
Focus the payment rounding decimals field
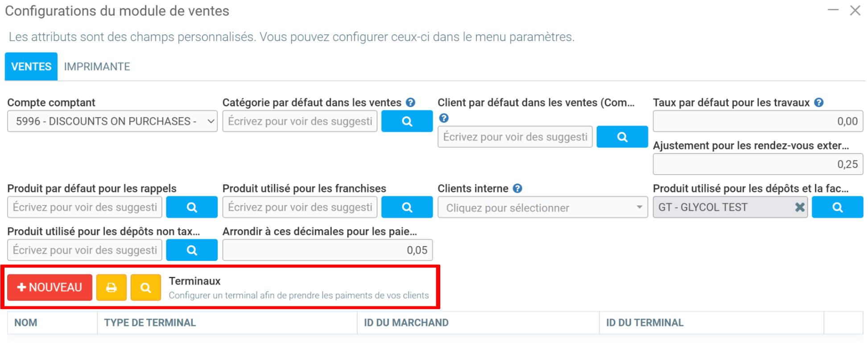point(327,250)
